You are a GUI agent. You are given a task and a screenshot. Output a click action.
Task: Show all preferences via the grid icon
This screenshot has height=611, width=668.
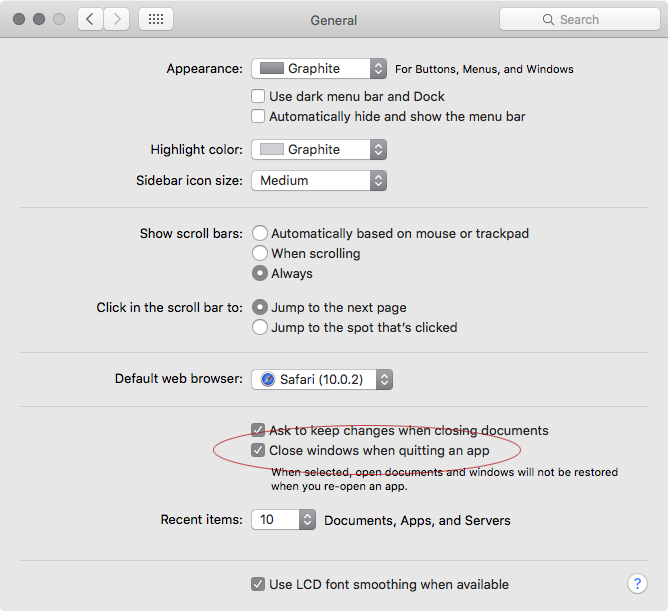(x=156, y=19)
